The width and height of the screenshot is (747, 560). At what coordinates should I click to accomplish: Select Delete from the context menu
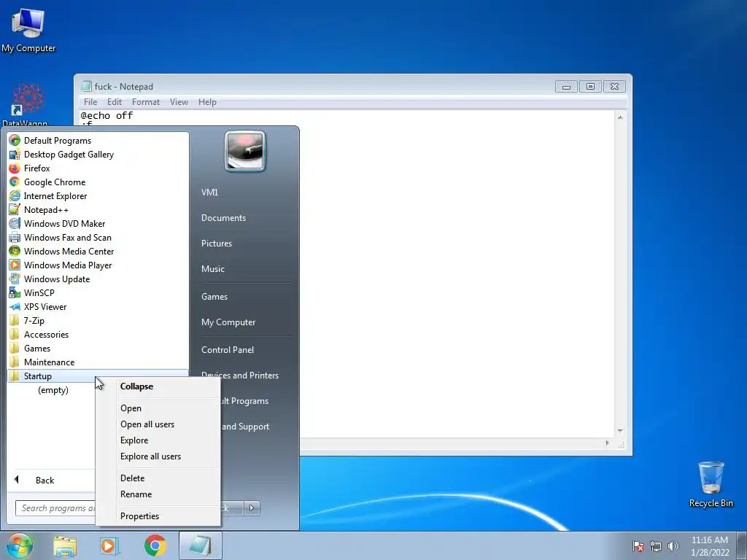158,478
